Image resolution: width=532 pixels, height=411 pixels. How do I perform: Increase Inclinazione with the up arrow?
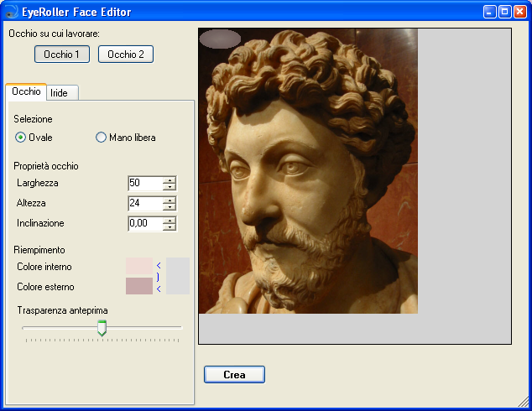(170, 220)
